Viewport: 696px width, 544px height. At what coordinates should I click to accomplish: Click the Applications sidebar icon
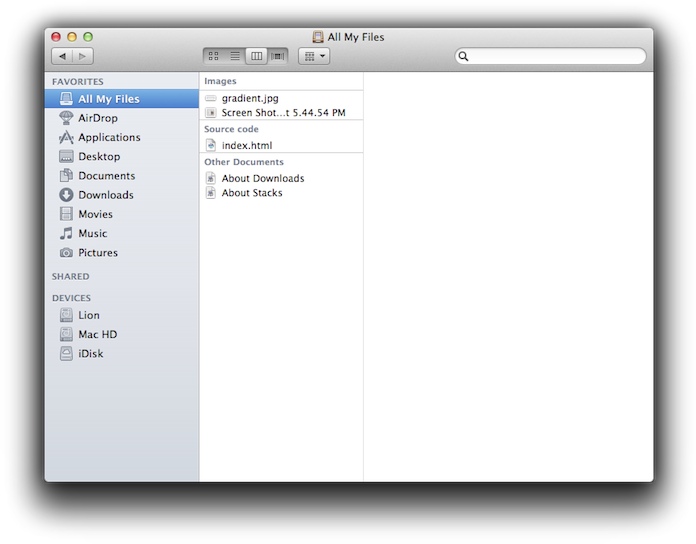(x=66, y=137)
